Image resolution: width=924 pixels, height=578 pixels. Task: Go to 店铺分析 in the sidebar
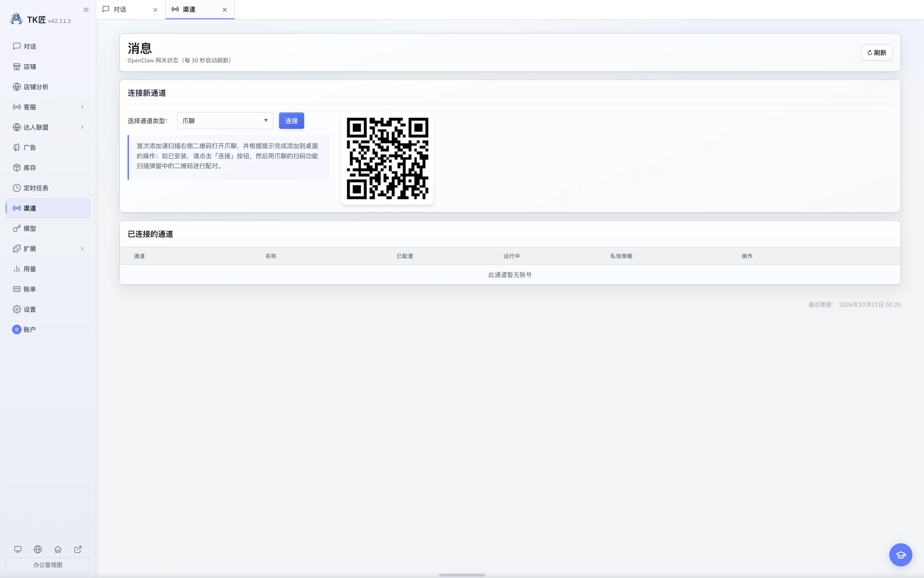click(x=48, y=87)
